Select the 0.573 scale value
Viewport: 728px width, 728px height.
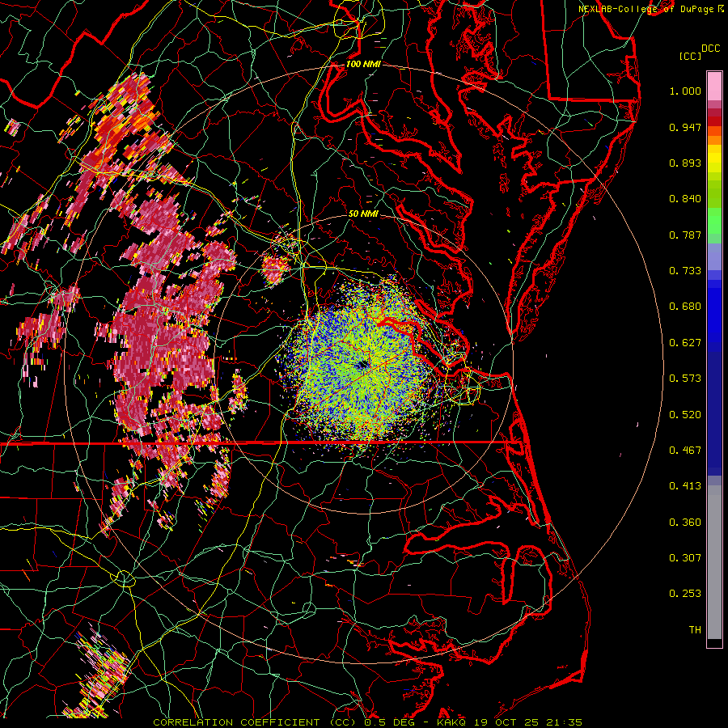coord(685,379)
